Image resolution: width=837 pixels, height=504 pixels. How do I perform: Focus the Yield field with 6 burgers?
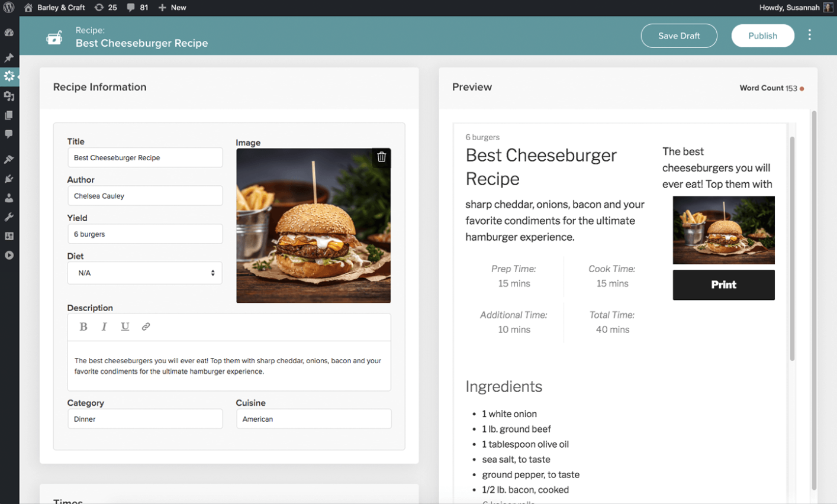145,234
